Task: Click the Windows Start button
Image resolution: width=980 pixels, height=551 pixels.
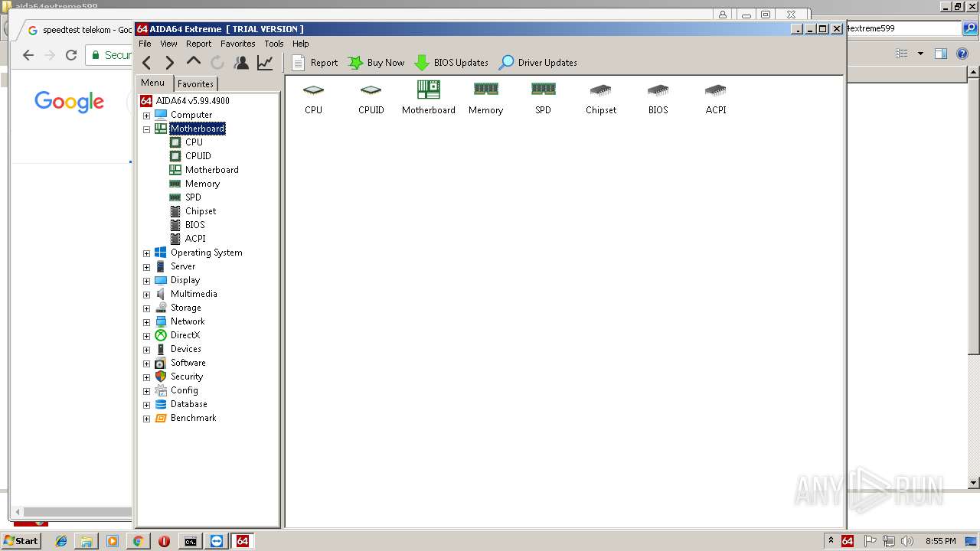Action: click(x=21, y=541)
